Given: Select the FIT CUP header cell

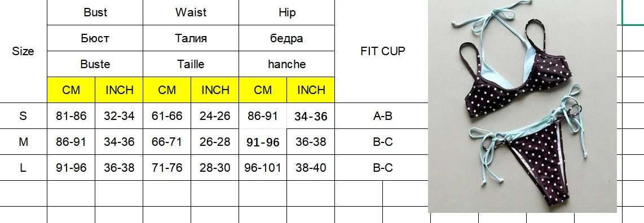Looking at the screenshot, I should click(382, 51).
